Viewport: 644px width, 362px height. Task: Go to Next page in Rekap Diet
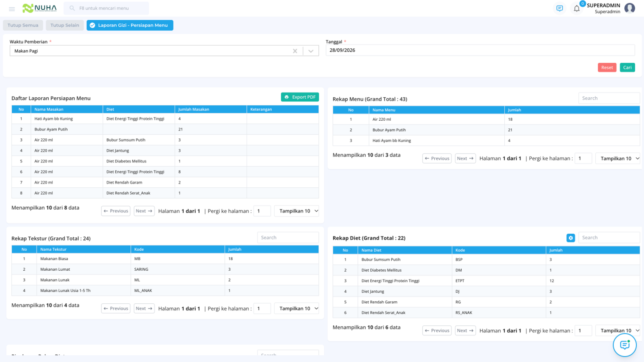click(465, 331)
